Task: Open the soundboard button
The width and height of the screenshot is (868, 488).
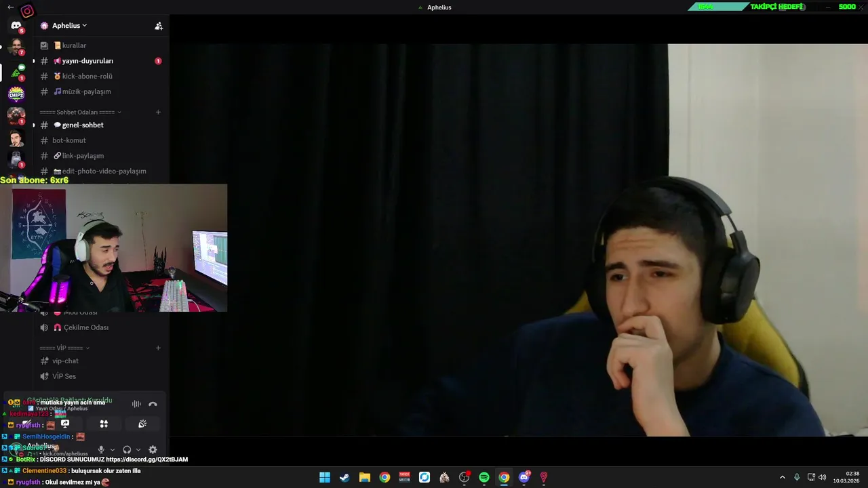Action: pos(142,424)
